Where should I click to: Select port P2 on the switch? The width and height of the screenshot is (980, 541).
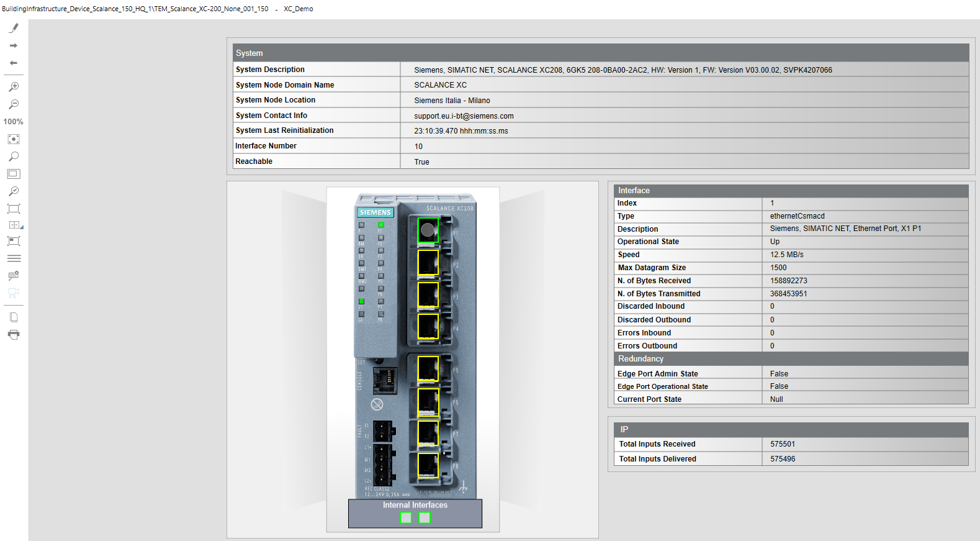click(x=428, y=262)
